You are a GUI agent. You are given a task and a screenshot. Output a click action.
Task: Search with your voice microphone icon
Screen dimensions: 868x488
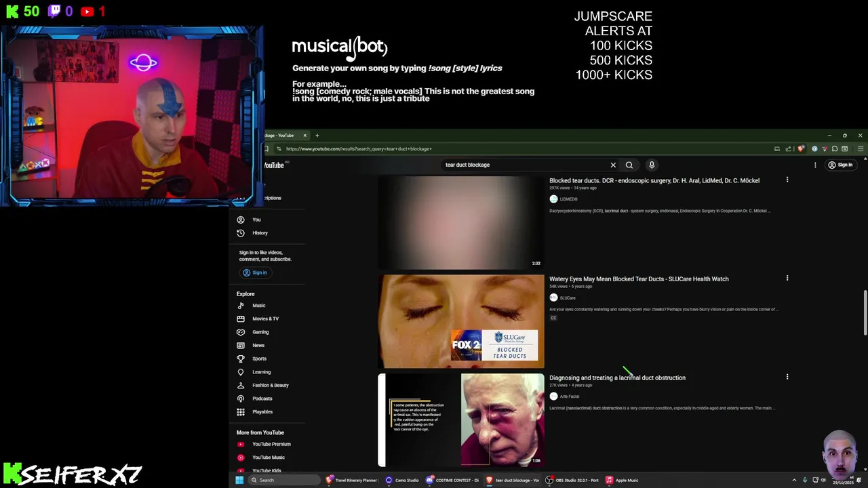652,165
